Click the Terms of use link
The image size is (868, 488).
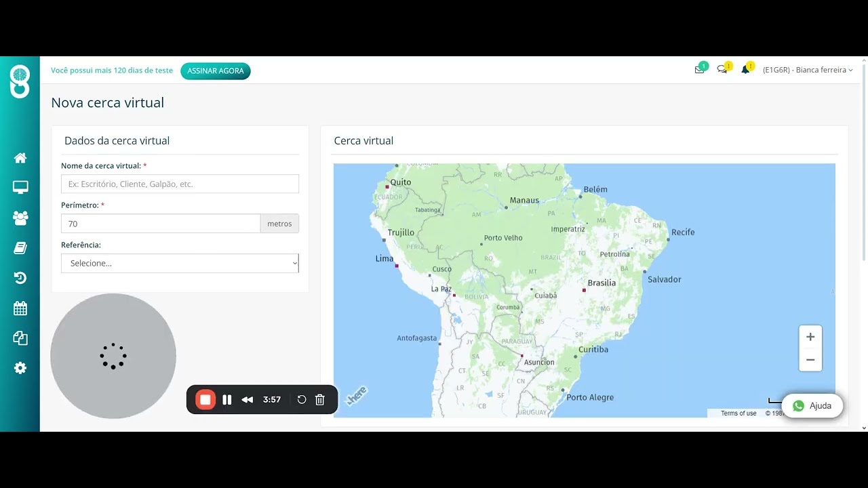pos(738,413)
